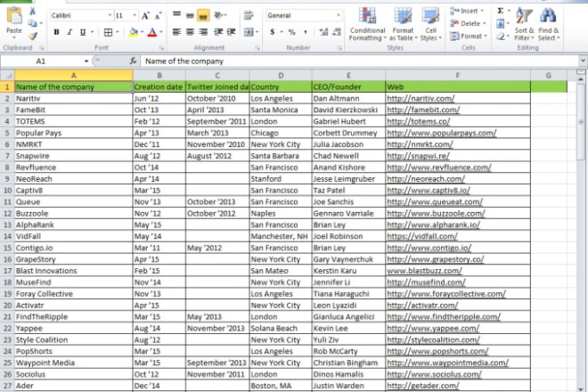Center text horizontally in cell
Image resolution: width=588 pixels, height=392 pixels.
[190, 32]
